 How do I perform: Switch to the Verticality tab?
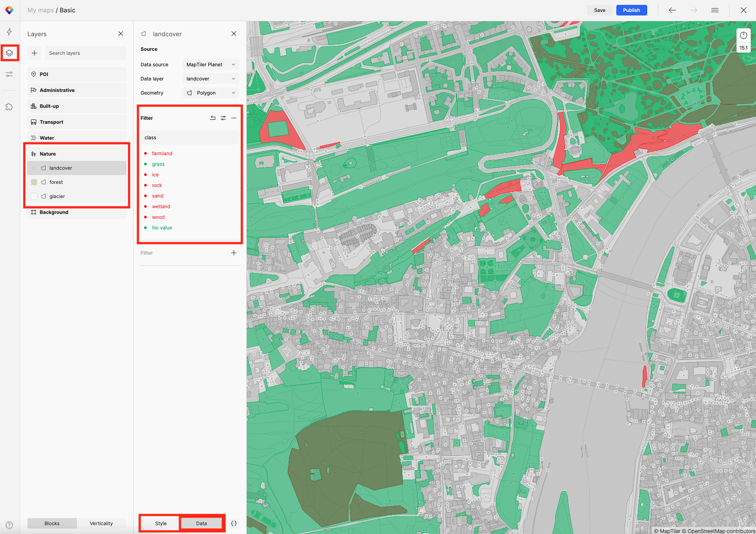[101, 523]
